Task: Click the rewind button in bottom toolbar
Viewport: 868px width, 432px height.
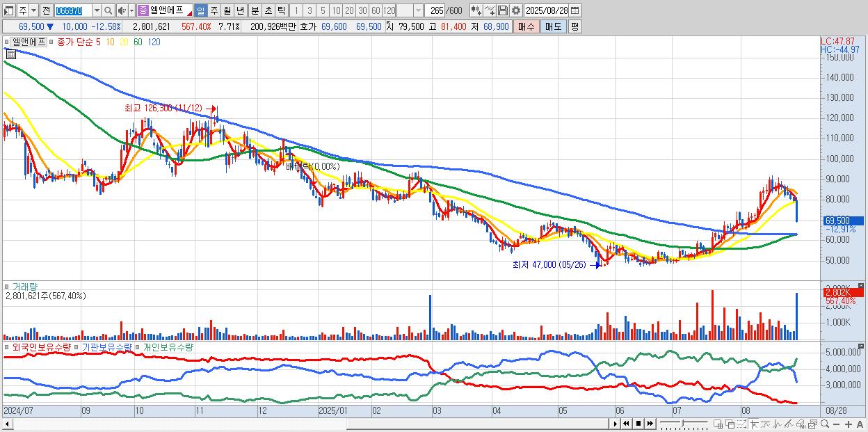Action: [x=626, y=424]
